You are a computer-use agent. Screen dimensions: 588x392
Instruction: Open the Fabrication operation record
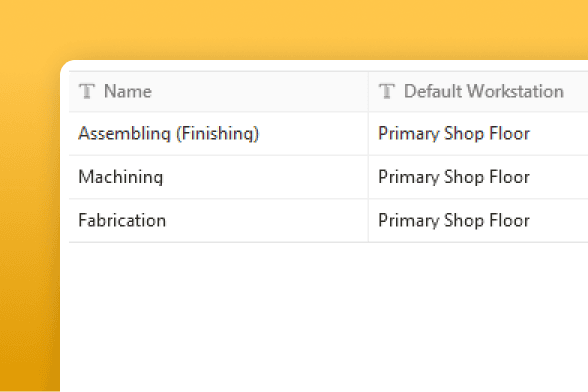tap(122, 220)
